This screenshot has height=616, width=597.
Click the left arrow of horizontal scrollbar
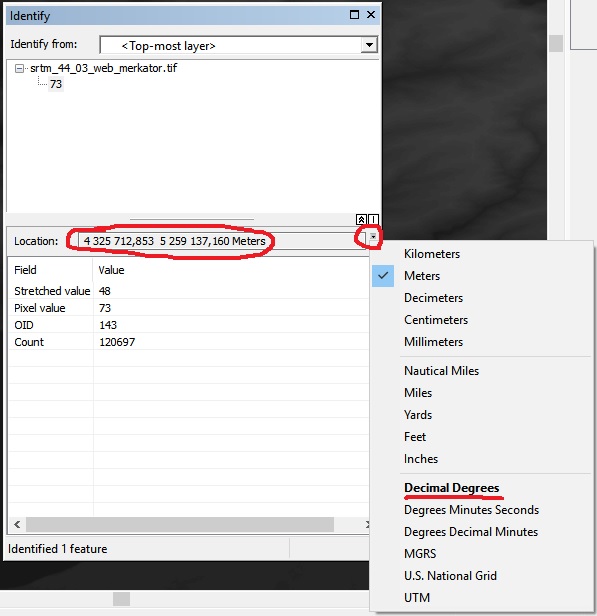click(x=17, y=524)
